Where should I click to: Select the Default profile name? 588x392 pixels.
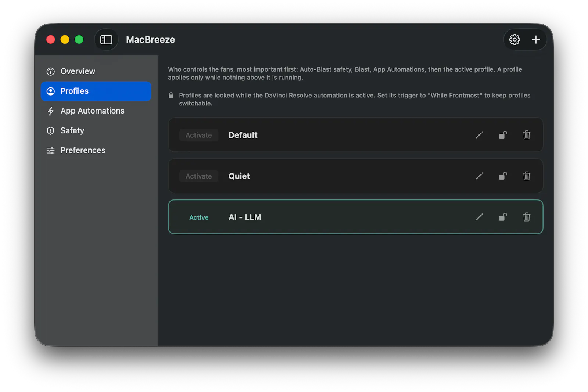click(243, 135)
